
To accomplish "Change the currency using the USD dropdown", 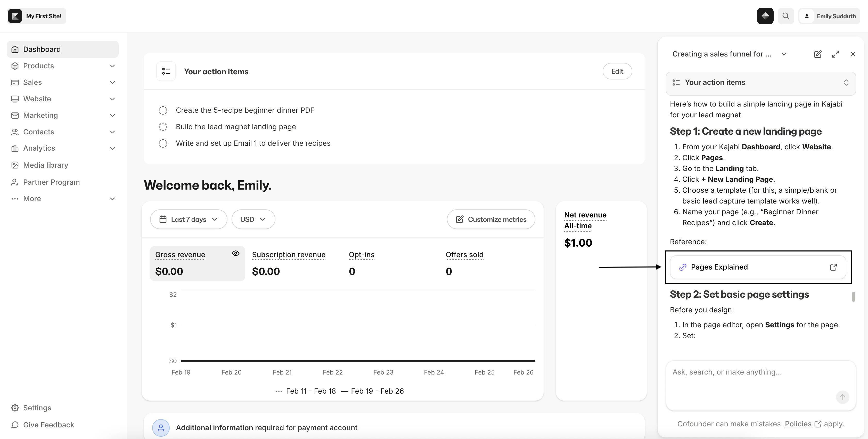I will pyautogui.click(x=253, y=219).
